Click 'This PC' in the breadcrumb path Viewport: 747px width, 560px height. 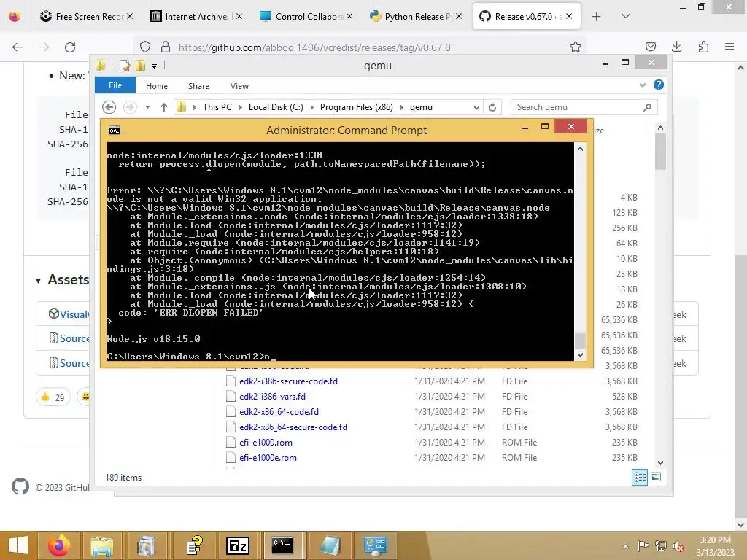pos(217,107)
